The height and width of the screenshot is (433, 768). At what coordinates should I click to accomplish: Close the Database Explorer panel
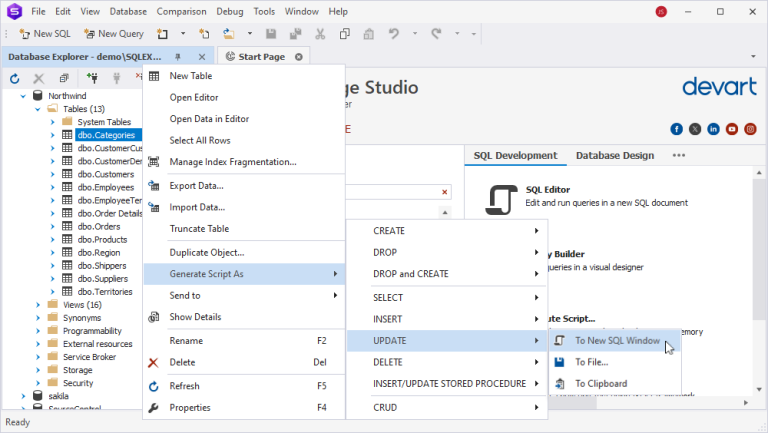click(x=202, y=57)
